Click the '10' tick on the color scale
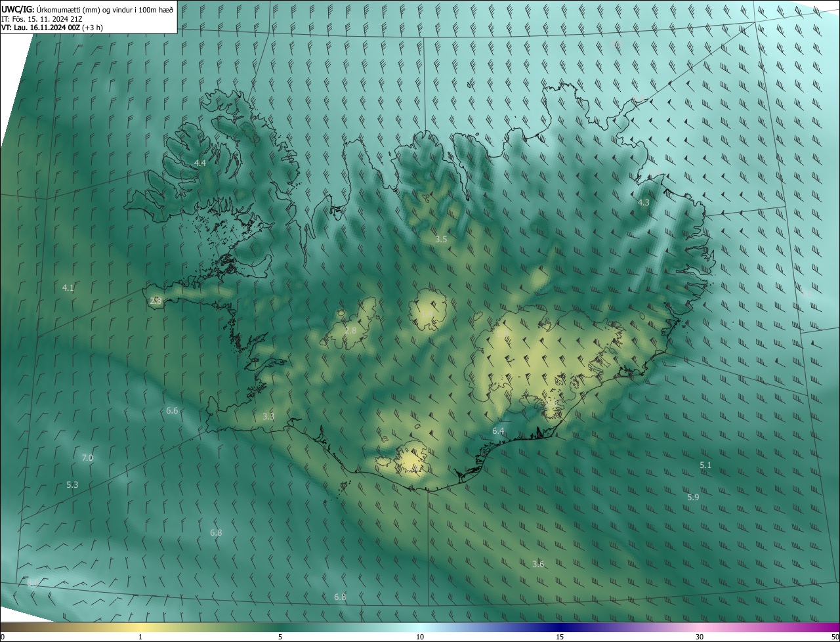The height and width of the screenshot is (642, 840). [420, 637]
